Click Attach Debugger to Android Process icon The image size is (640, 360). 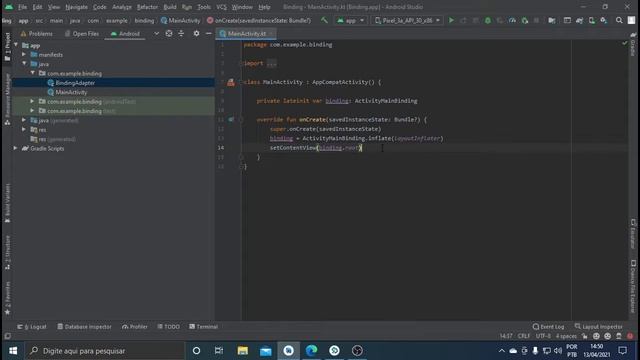(x=525, y=20)
